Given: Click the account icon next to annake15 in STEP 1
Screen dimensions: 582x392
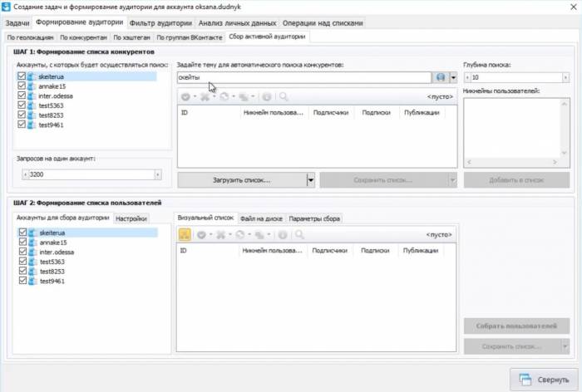Looking at the screenshot, I should (32, 86).
